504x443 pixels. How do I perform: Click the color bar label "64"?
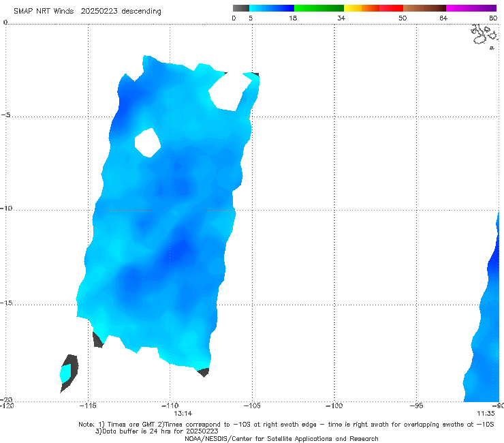point(443,18)
